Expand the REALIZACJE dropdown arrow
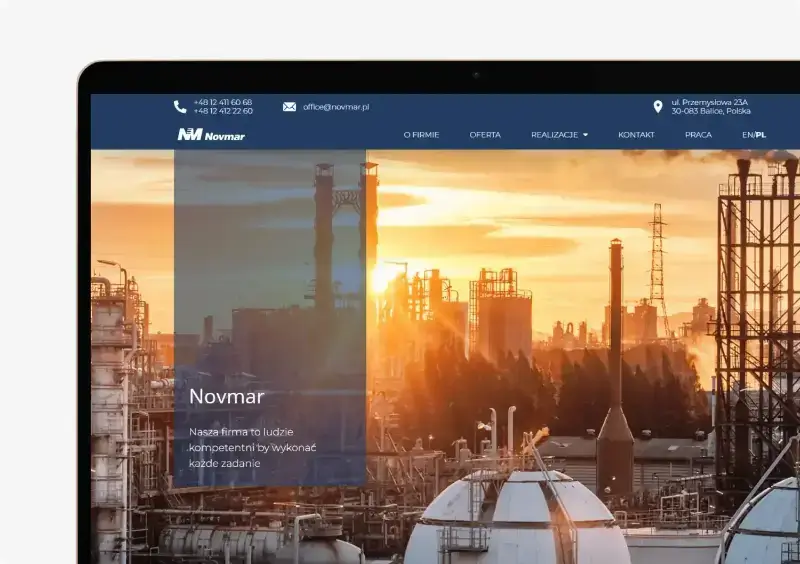This screenshot has width=800, height=564. [585, 135]
